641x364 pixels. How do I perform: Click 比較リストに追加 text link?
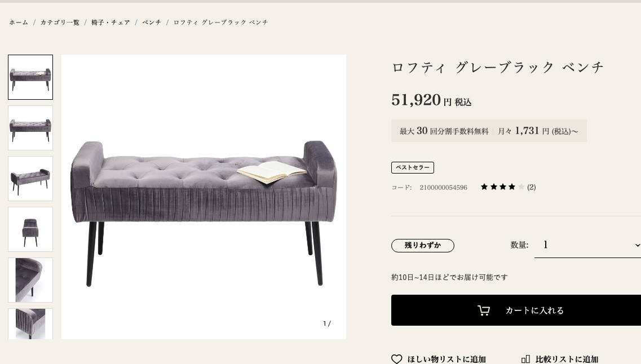(567, 359)
